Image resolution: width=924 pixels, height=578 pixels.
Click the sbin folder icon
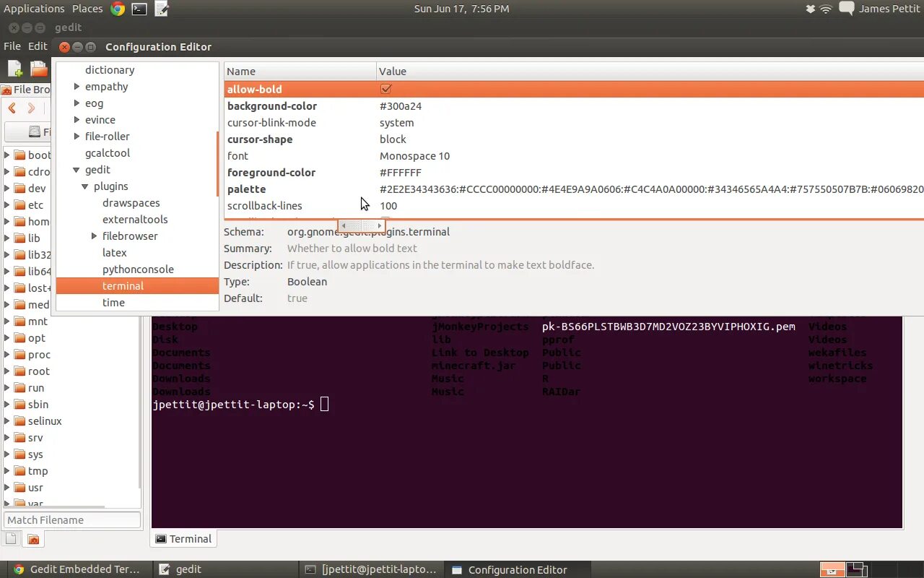pyautogui.click(x=19, y=404)
